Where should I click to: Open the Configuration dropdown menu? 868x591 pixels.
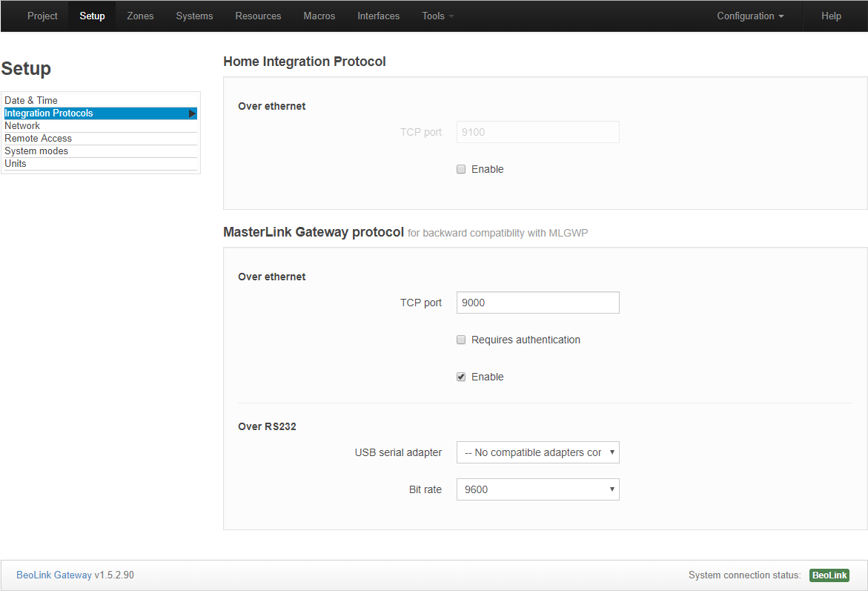point(750,16)
